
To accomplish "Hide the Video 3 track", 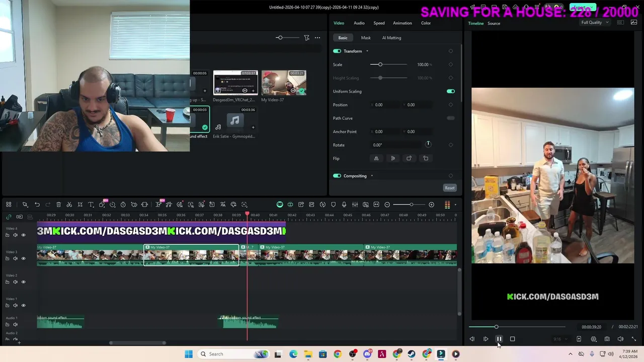I will pyautogui.click(x=23, y=258).
